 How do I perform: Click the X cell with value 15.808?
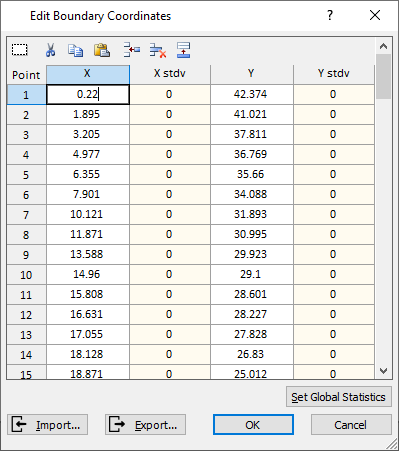tap(88, 294)
